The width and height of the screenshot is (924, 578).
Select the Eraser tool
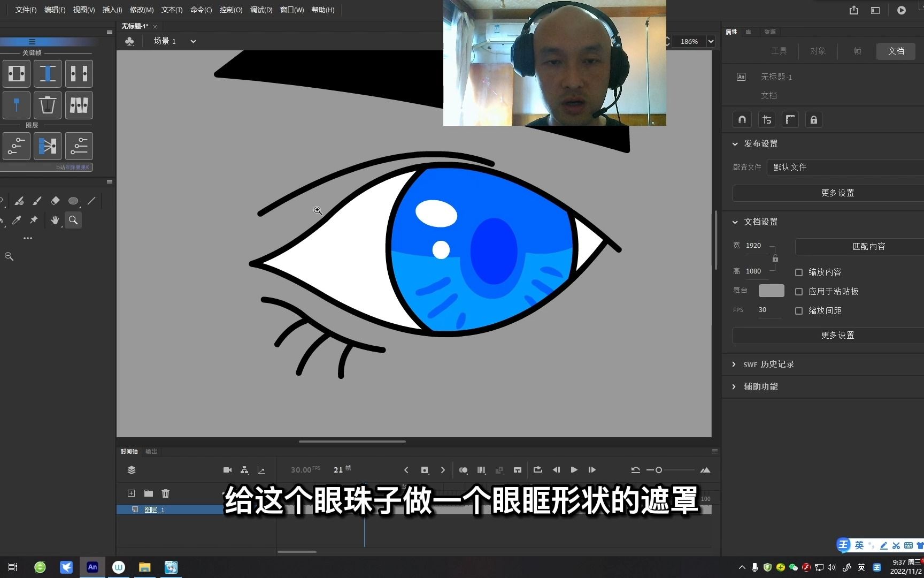pyautogui.click(x=55, y=201)
